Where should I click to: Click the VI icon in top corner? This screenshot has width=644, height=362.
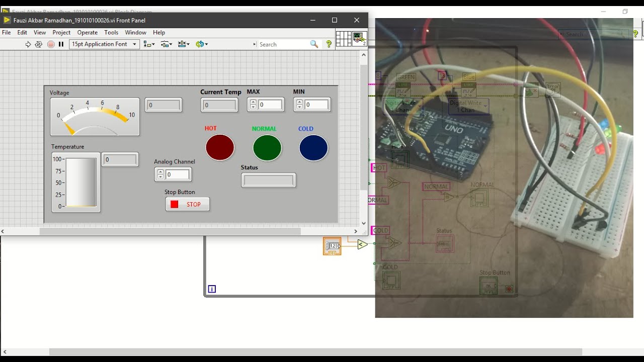pyautogui.click(x=359, y=39)
